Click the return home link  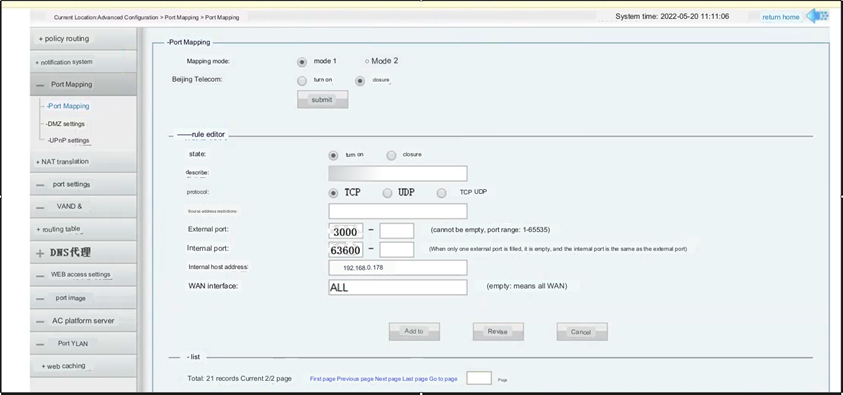[781, 17]
